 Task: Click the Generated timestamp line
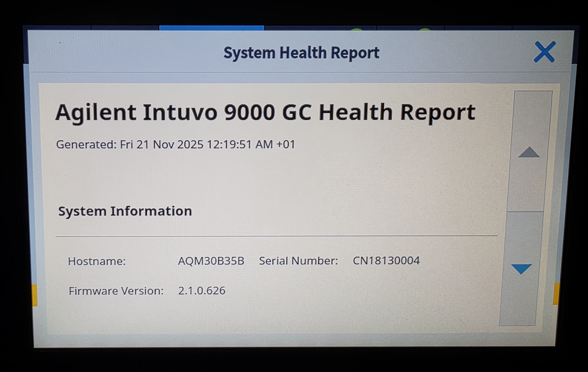click(x=176, y=144)
